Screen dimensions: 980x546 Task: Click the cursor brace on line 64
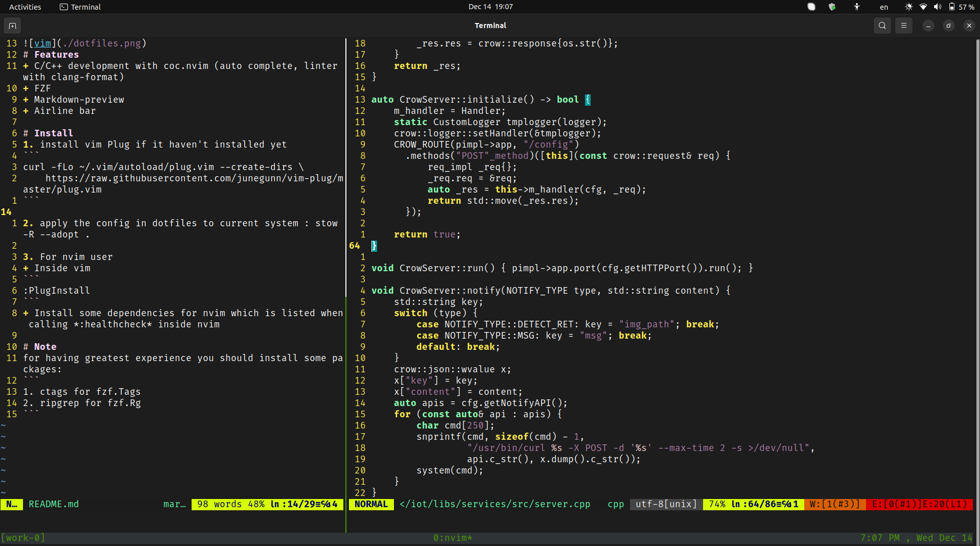(374, 246)
